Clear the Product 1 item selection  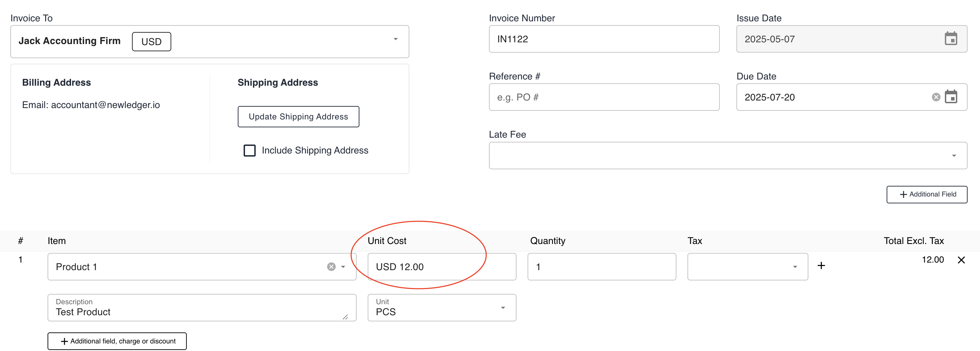point(331,267)
